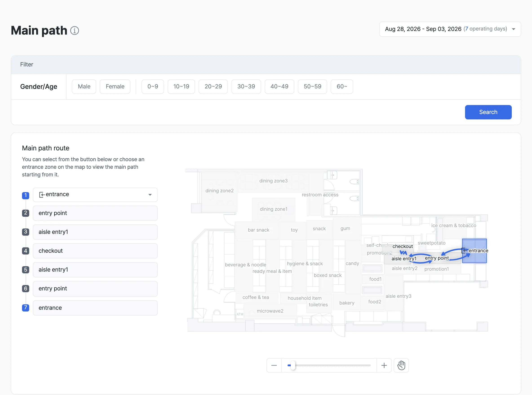Toggle the 40~49 age filter
The width and height of the screenshot is (532, 395).
279,87
